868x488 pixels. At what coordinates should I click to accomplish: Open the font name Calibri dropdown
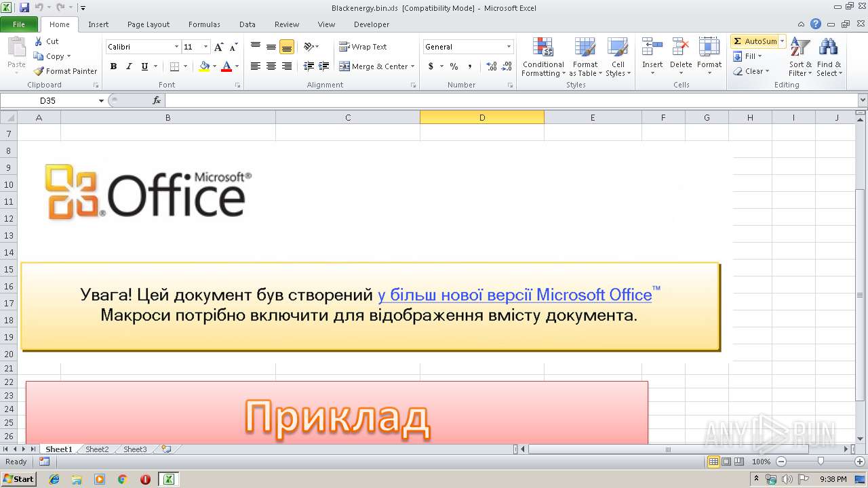click(177, 47)
